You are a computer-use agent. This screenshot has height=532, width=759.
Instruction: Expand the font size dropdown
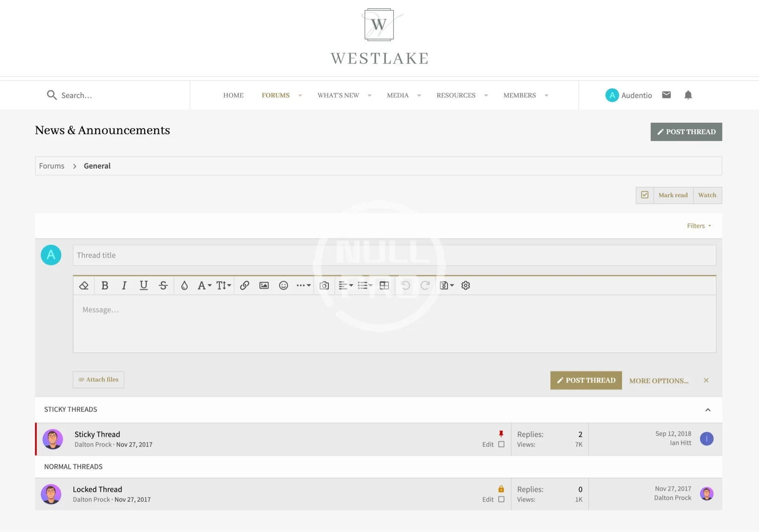point(224,286)
